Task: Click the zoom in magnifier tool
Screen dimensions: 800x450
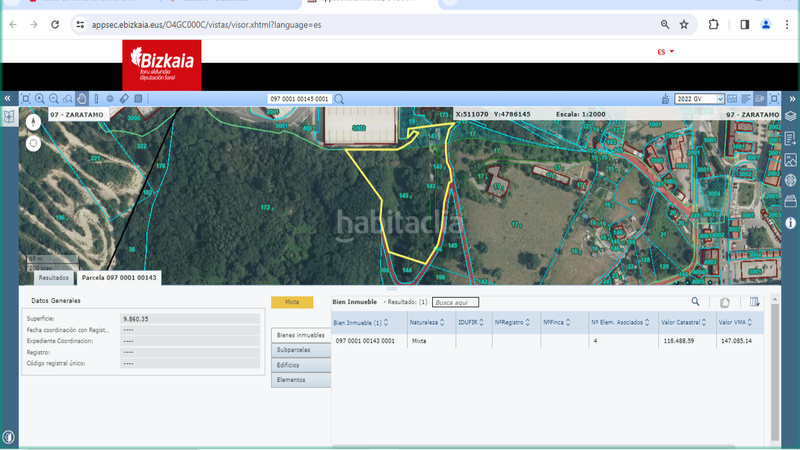Action: [x=40, y=99]
